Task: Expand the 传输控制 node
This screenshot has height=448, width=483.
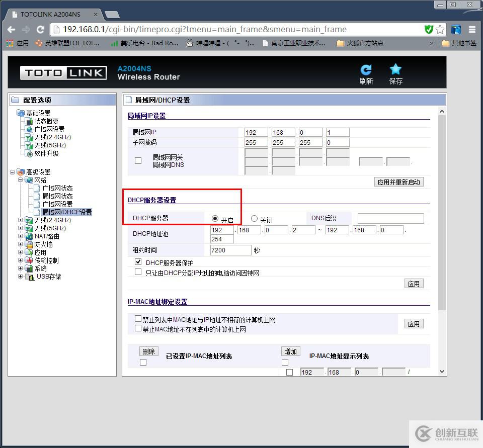Action: coord(20,260)
